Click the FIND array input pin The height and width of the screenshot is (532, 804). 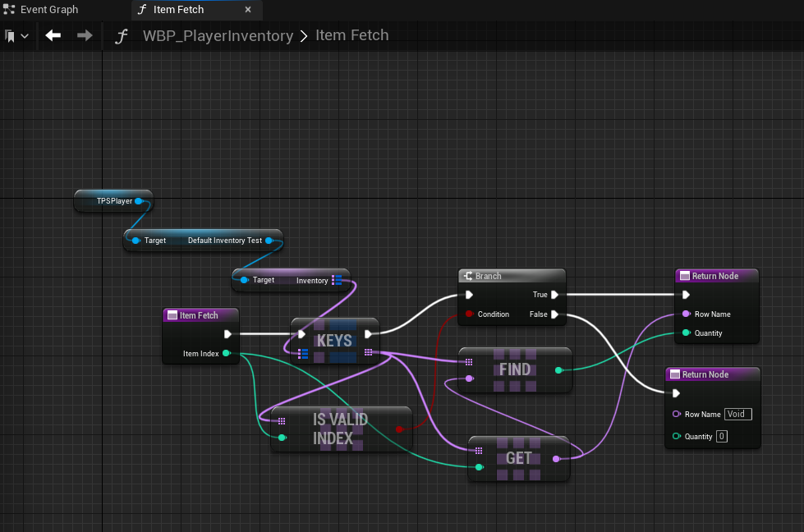(x=469, y=362)
